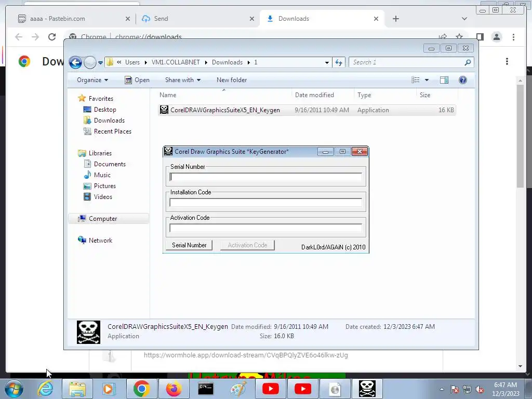532x399 pixels.
Task: Open Downloads in the navigation pane
Action: [109, 121]
